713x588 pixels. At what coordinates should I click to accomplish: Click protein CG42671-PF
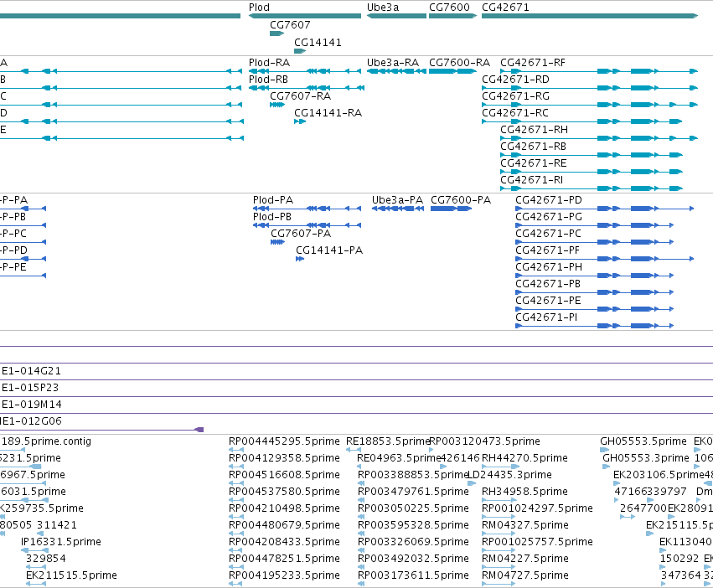547,250
